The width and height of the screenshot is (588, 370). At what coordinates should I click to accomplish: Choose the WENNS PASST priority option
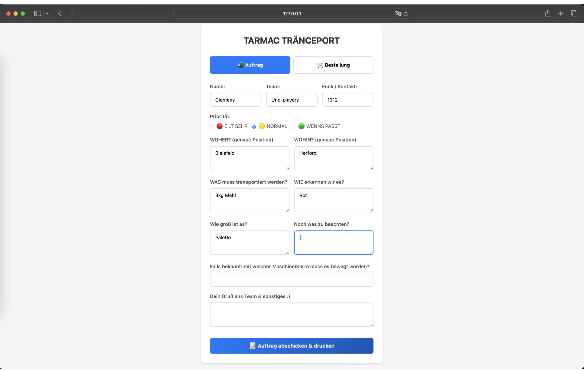point(294,127)
